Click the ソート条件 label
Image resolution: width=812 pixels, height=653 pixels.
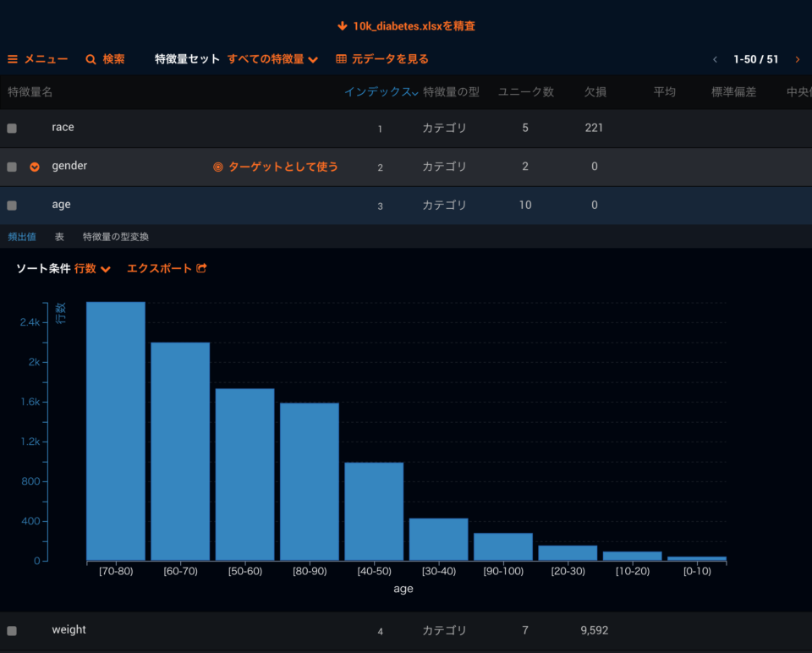(x=43, y=268)
